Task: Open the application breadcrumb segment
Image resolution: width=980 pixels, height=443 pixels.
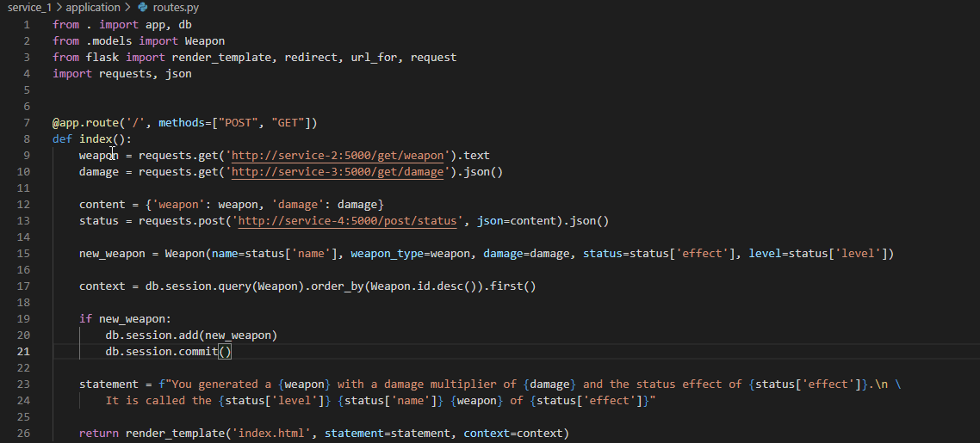Action: (92, 8)
